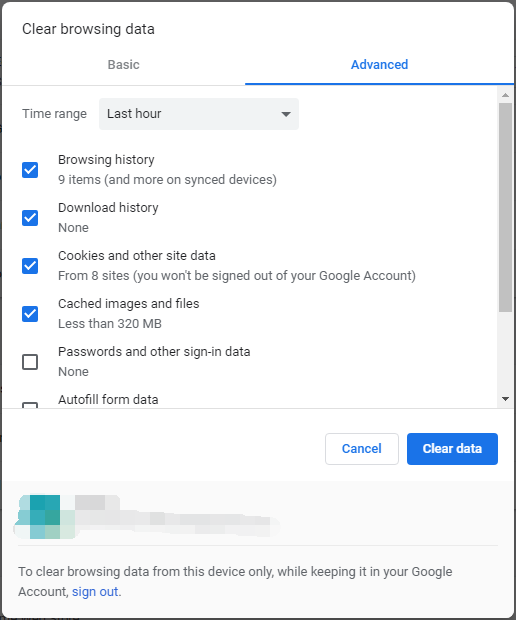The image size is (516, 620).
Task: Switch to the Basic tab
Action: 123,64
